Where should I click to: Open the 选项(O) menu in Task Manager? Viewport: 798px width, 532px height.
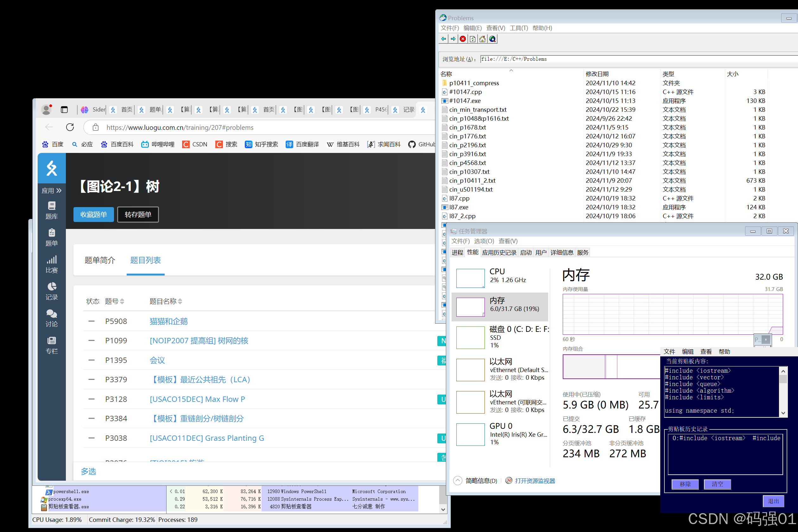click(484, 241)
